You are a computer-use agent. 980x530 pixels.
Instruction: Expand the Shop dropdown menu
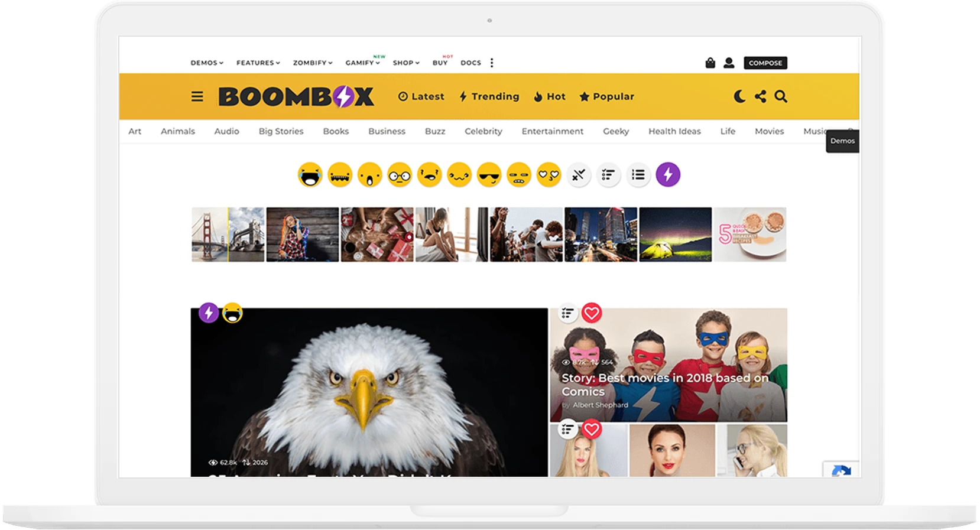(x=406, y=63)
